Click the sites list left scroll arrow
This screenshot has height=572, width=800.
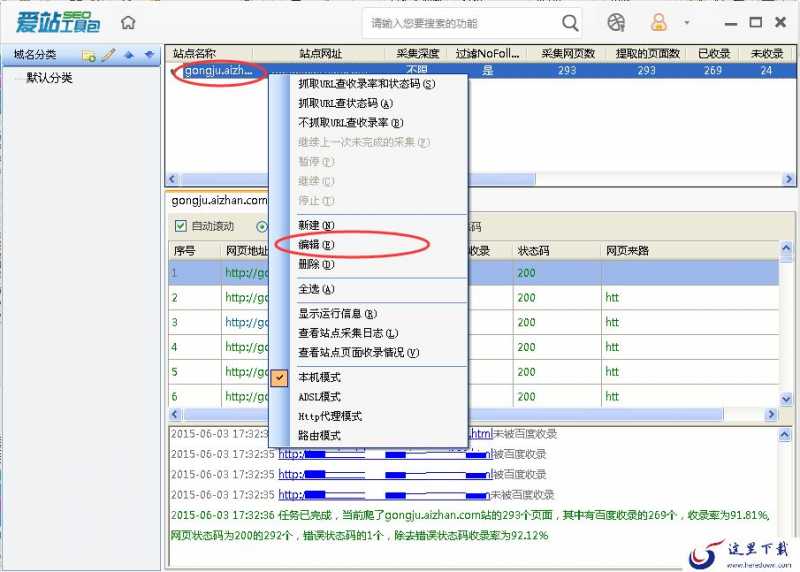pyautogui.click(x=172, y=179)
